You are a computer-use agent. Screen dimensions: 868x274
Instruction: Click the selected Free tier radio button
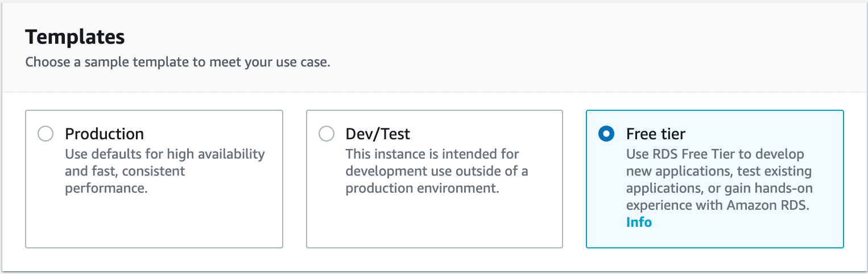click(606, 134)
